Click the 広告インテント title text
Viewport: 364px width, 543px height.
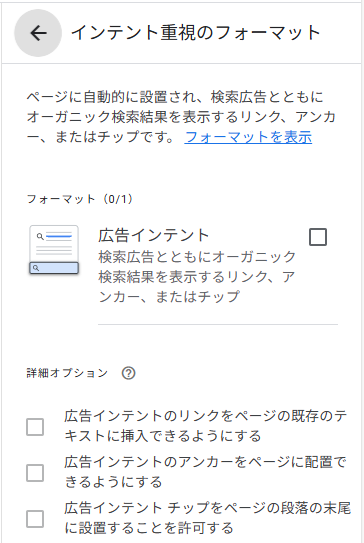[x=154, y=235]
